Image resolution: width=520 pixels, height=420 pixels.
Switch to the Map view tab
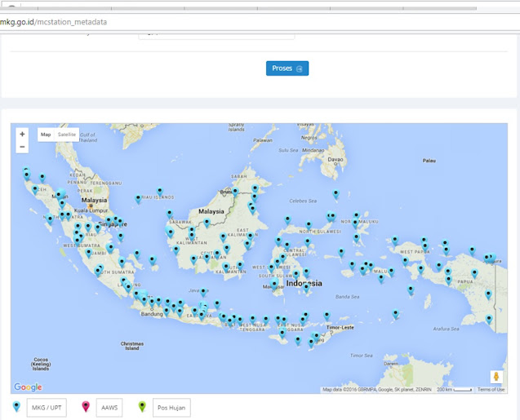tap(46, 135)
